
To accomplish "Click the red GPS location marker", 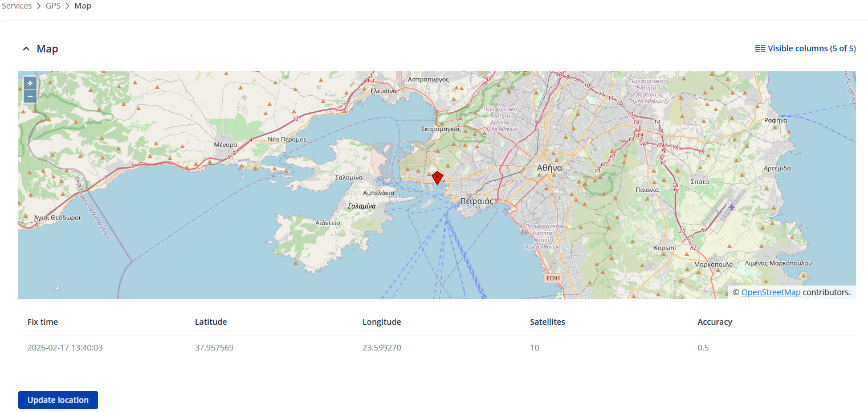I will pos(437,177).
